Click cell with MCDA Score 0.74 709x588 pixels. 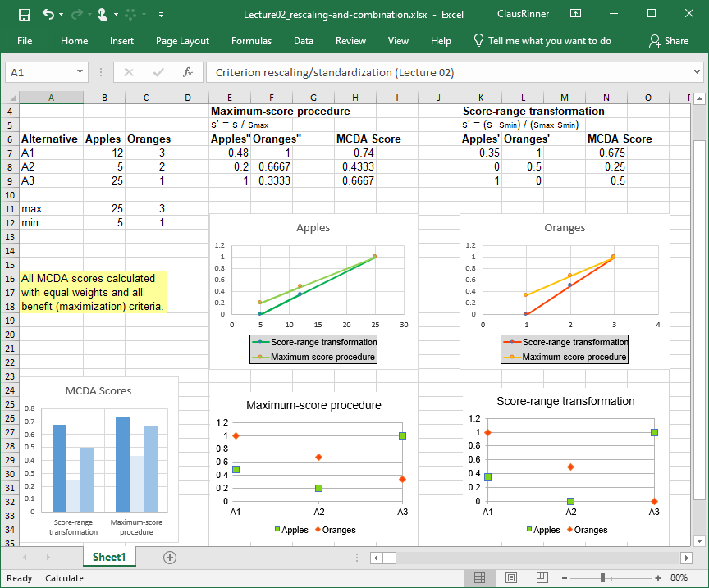click(355, 153)
